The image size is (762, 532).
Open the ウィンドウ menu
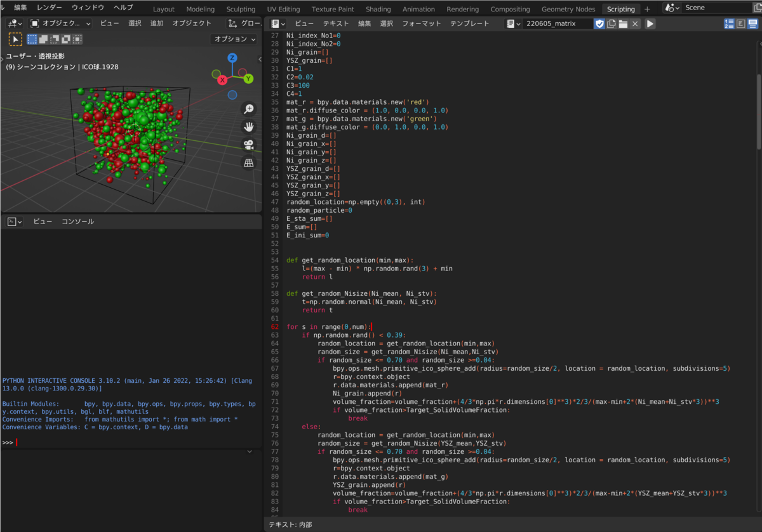[x=88, y=8]
